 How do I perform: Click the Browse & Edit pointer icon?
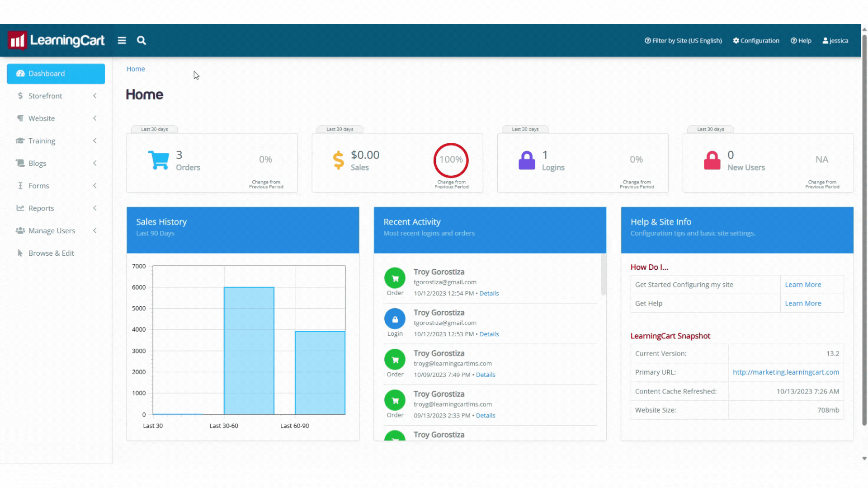point(20,253)
